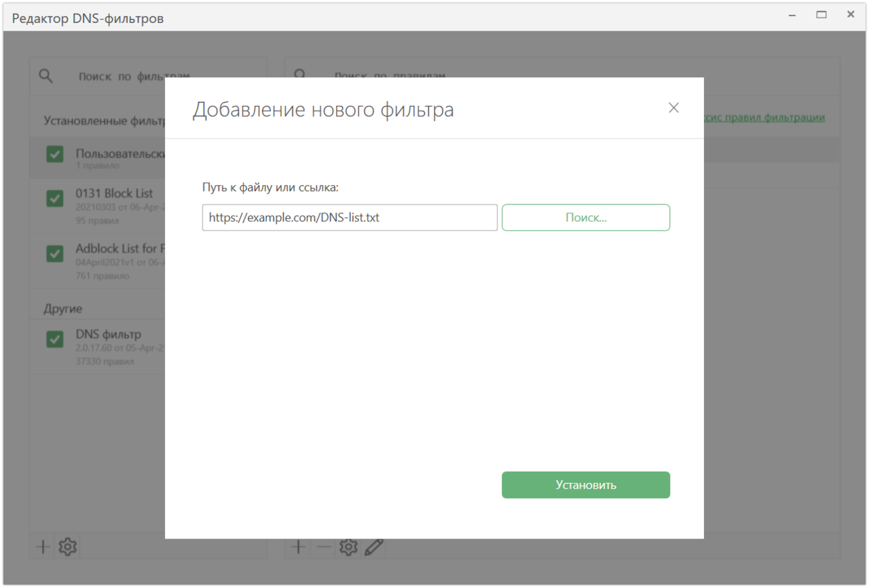Close the Редактор DNS-фильтров window
The width and height of the screenshot is (869, 588).
pyautogui.click(x=851, y=14)
